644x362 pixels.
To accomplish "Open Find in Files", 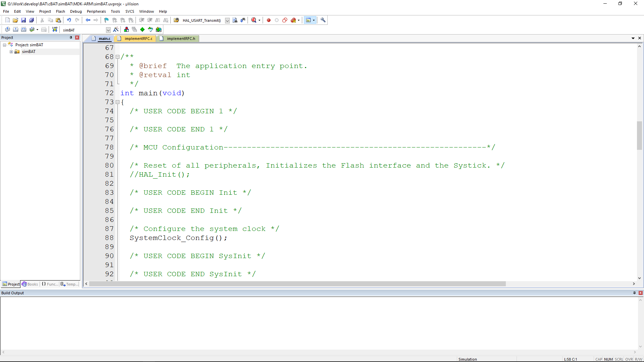I will (x=235, y=20).
